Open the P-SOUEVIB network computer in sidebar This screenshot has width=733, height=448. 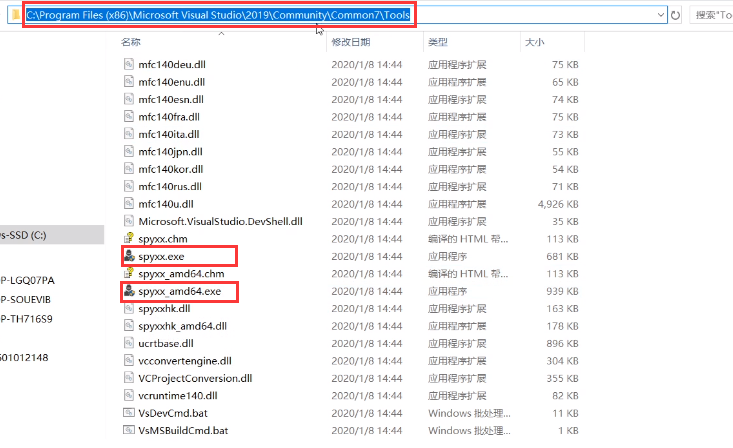tap(25, 299)
